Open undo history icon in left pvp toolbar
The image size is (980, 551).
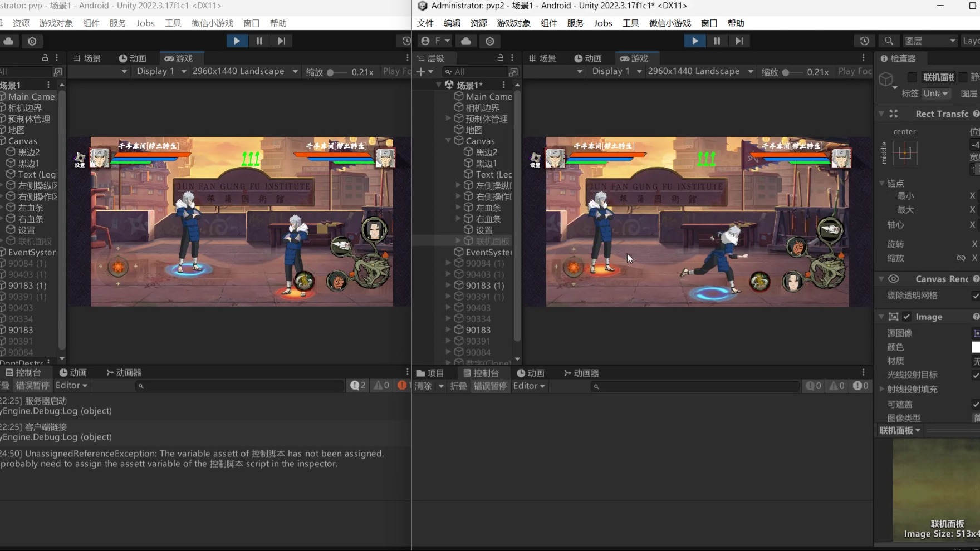coord(406,41)
